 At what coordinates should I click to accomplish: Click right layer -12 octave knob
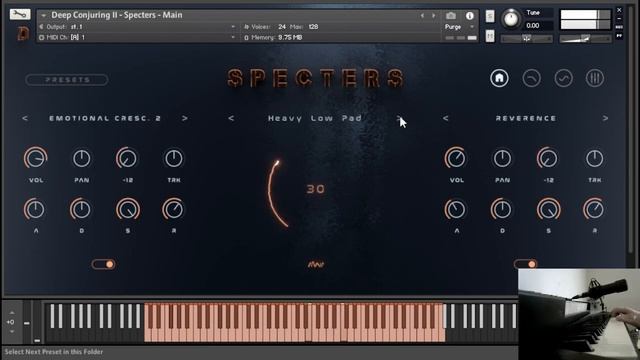point(547,158)
